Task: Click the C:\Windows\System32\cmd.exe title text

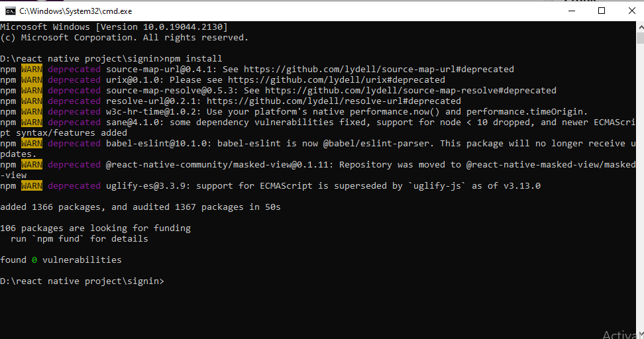Action: (76, 11)
